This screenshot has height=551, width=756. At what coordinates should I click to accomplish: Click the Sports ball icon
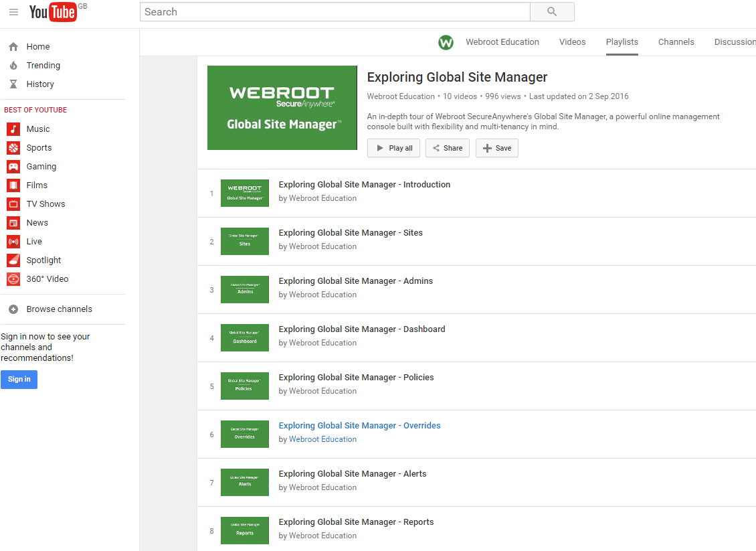point(13,148)
